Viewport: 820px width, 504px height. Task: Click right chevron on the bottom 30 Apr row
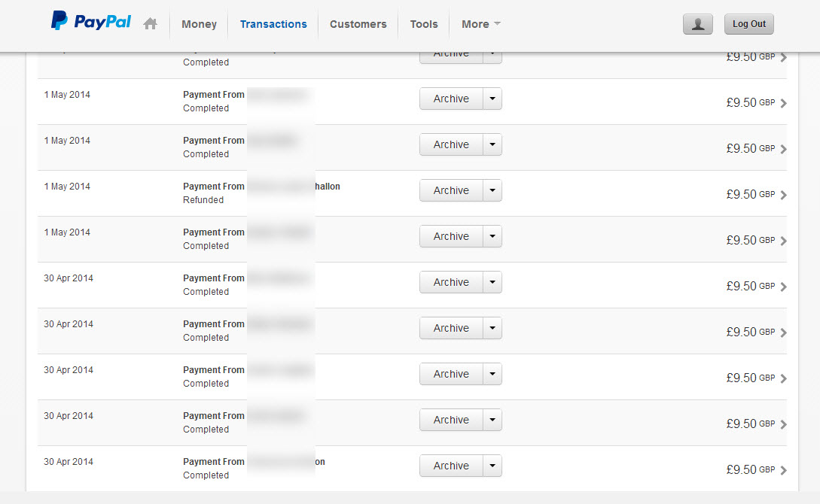pos(784,470)
